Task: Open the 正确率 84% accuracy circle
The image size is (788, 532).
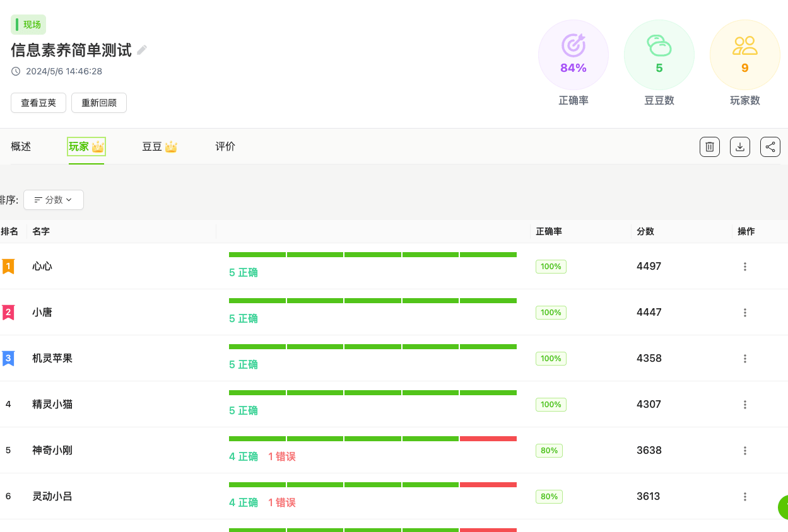Action: pos(573,55)
